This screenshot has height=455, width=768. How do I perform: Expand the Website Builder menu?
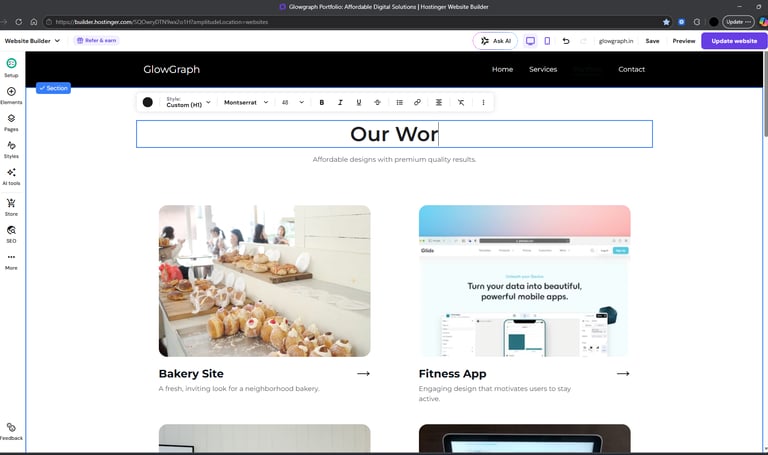click(x=32, y=41)
